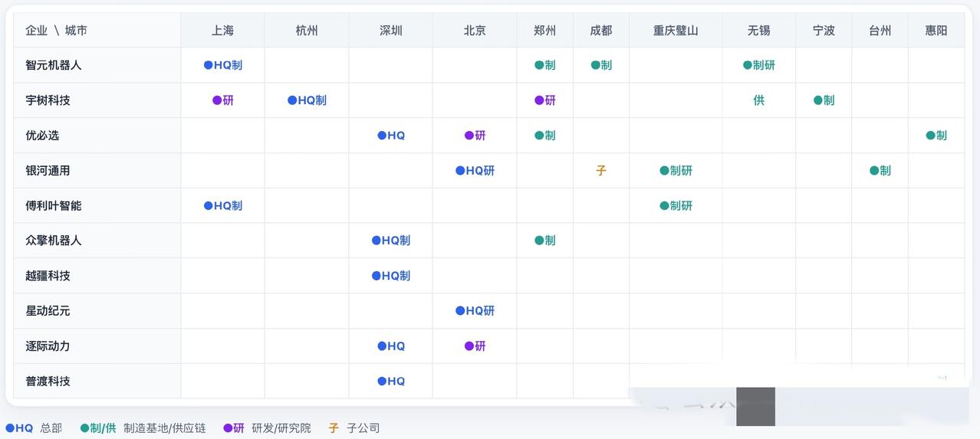Click the 杭州 column header

coord(307,31)
